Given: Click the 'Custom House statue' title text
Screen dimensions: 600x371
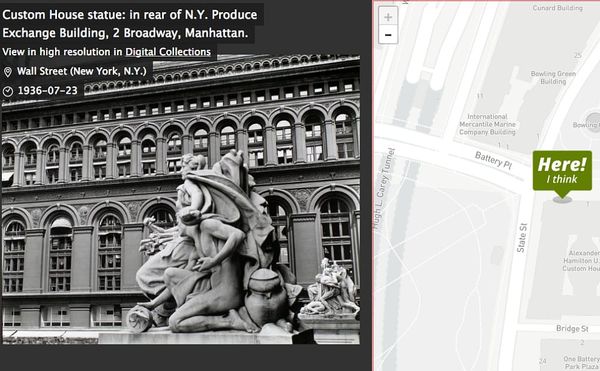Looking at the screenshot, I should [130, 24].
